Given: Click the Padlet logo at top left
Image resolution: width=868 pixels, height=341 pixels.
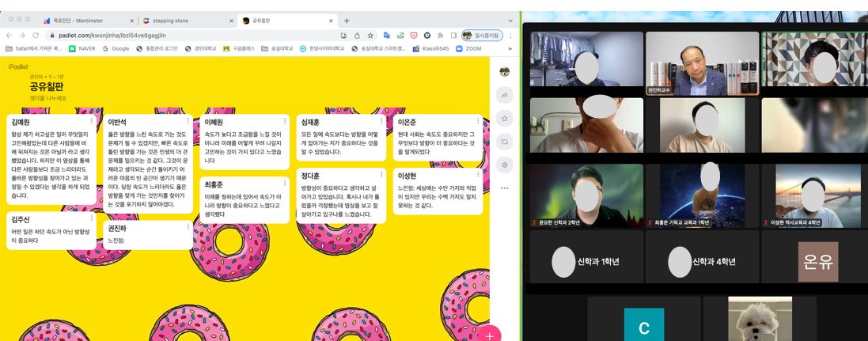Looking at the screenshot, I should click(x=16, y=66).
